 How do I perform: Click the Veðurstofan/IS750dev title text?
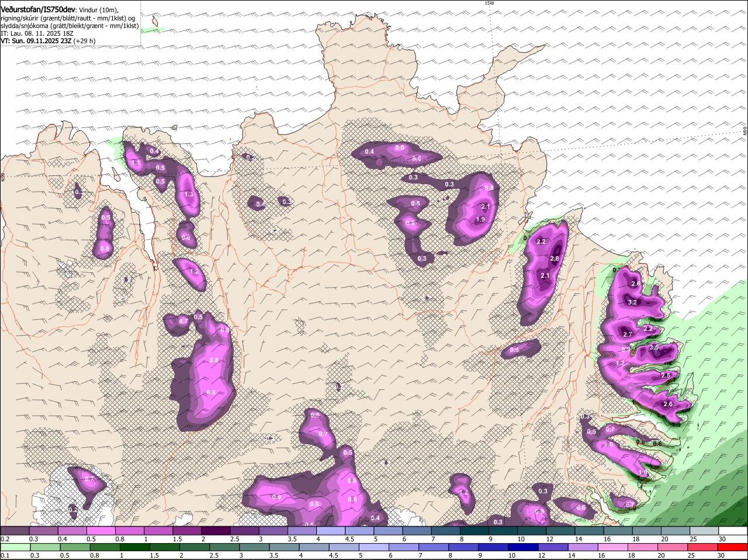37,9
